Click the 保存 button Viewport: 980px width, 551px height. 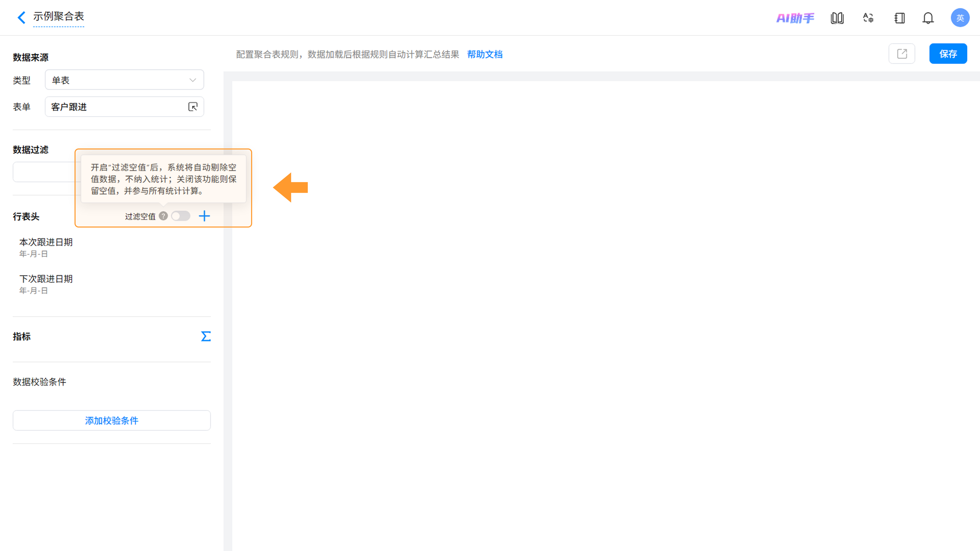pyautogui.click(x=948, y=54)
